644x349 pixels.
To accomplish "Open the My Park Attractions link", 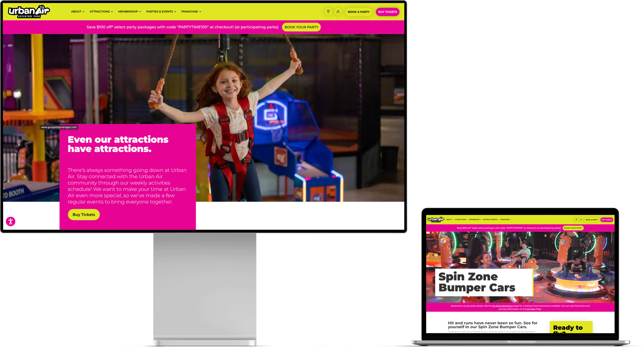I will tap(503, 306).
